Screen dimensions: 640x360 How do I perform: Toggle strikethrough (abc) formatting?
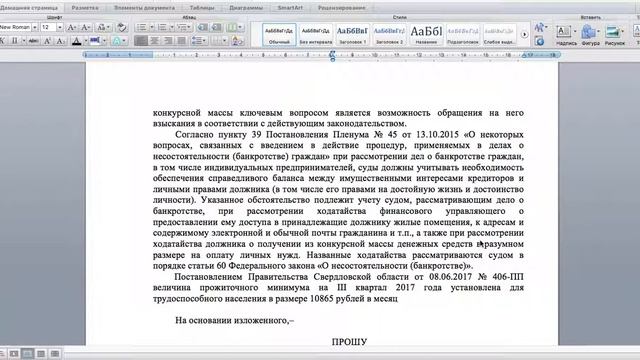(33, 41)
